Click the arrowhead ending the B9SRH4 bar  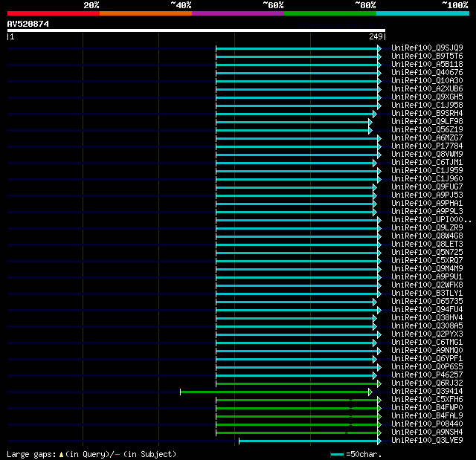374,114
